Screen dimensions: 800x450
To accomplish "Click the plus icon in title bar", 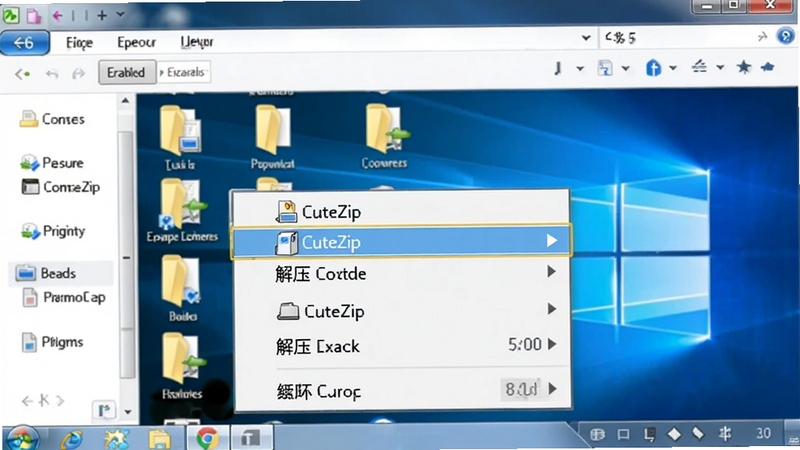I will coord(102,16).
